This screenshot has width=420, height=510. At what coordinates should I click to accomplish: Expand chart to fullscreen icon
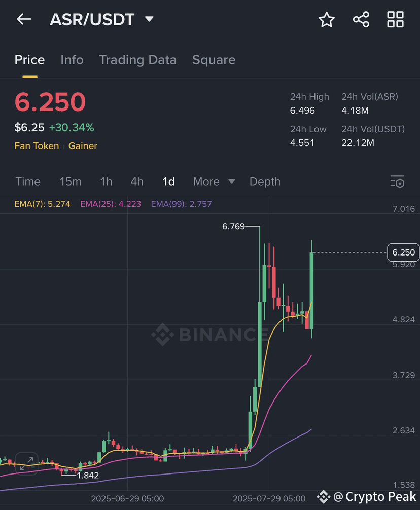pos(27,463)
